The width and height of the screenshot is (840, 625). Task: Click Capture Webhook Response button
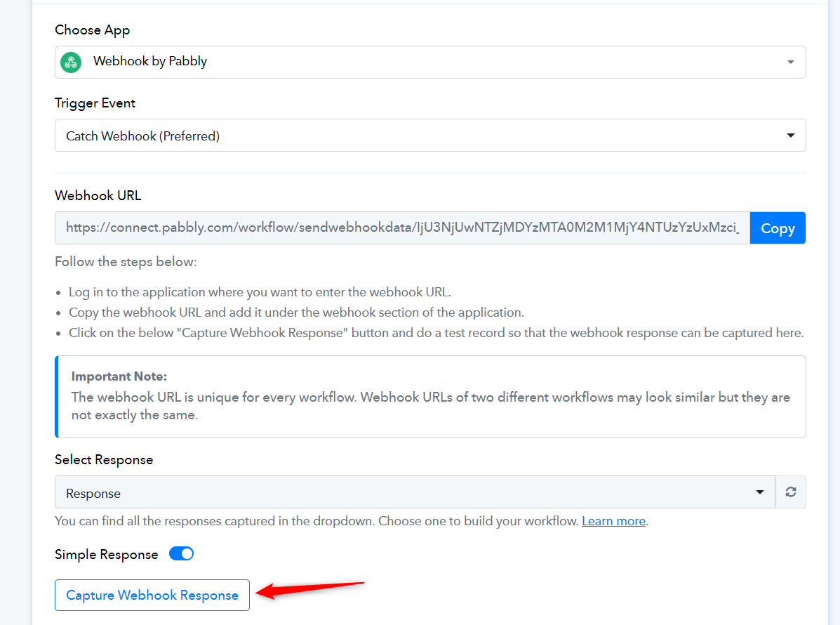pyautogui.click(x=152, y=595)
